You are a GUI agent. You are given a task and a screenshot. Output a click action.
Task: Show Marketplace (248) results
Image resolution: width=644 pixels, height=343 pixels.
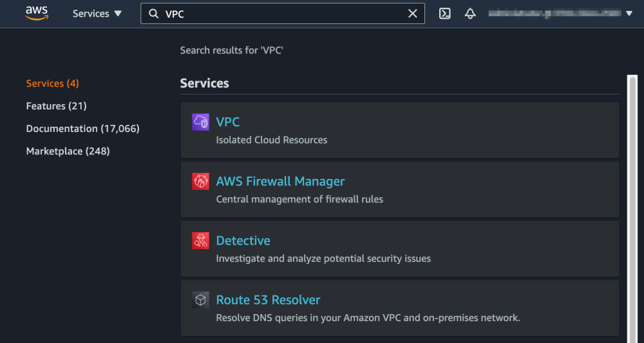click(68, 151)
